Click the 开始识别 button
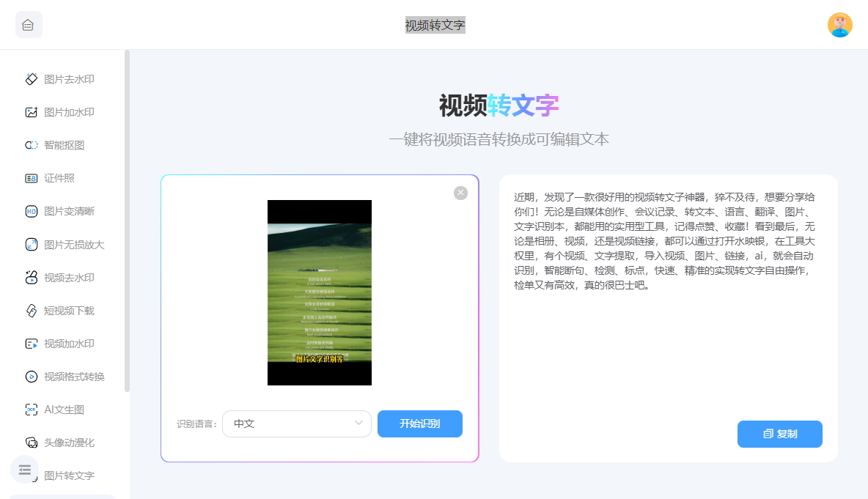Screen dimensions: 868x499 pyautogui.click(x=419, y=424)
